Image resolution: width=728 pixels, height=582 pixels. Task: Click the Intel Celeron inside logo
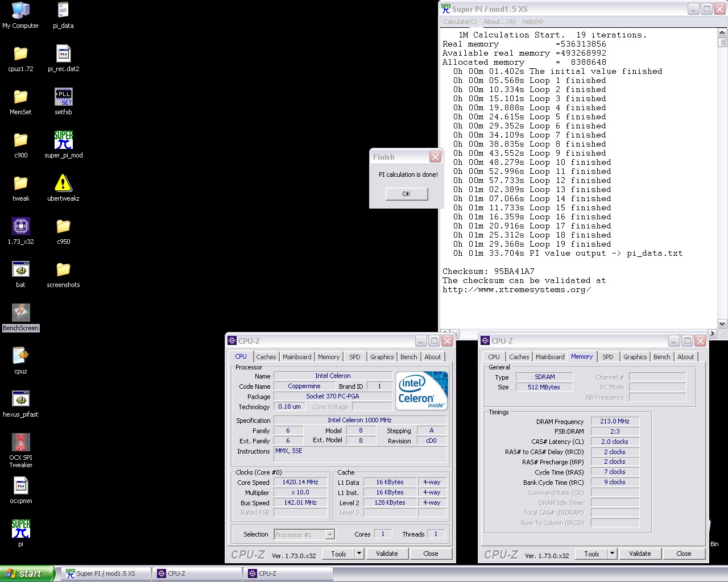(x=421, y=390)
